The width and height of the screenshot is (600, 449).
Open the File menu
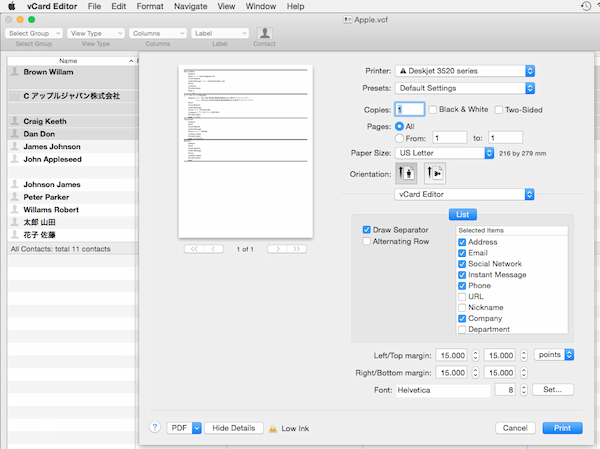[94, 6]
